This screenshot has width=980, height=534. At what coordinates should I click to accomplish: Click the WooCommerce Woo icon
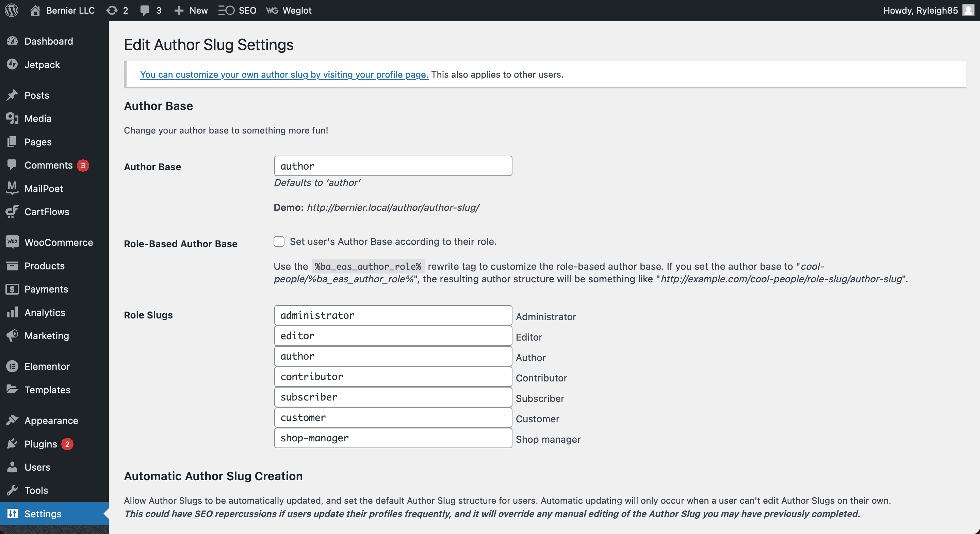[12, 242]
